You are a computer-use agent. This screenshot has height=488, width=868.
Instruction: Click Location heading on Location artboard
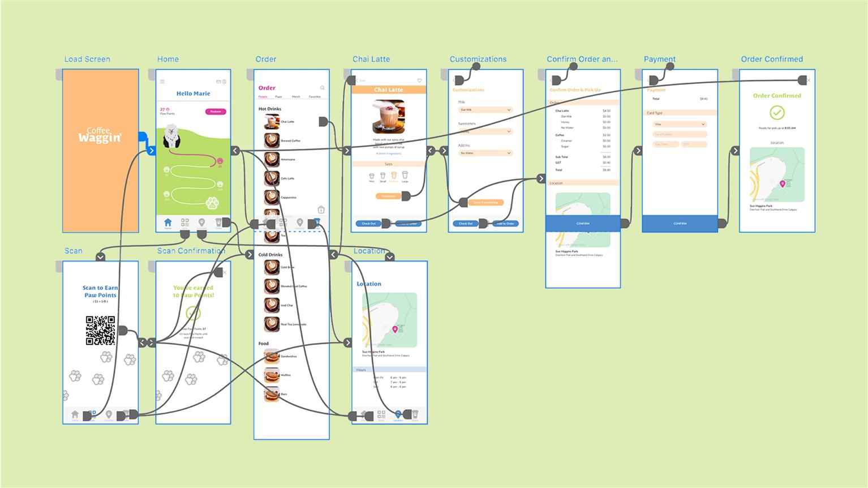(x=369, y=284)
